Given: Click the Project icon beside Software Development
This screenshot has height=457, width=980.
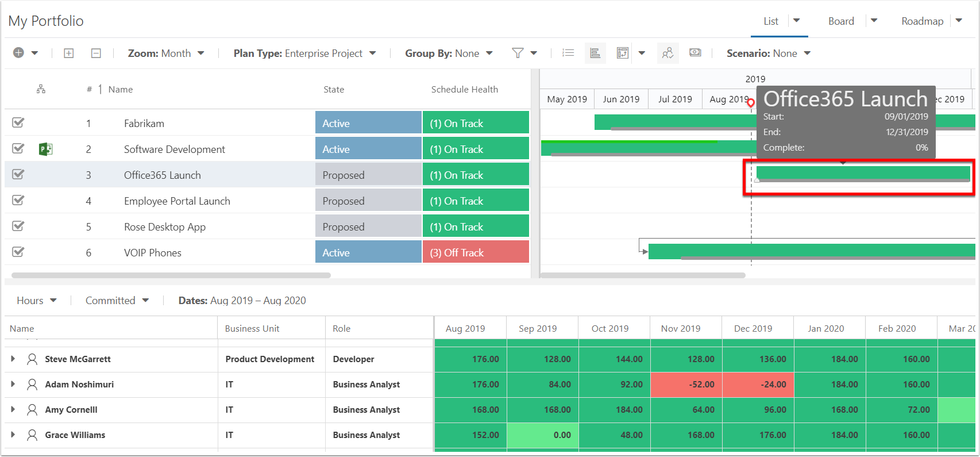Looking at the screenshot, I should click(45, 149).
